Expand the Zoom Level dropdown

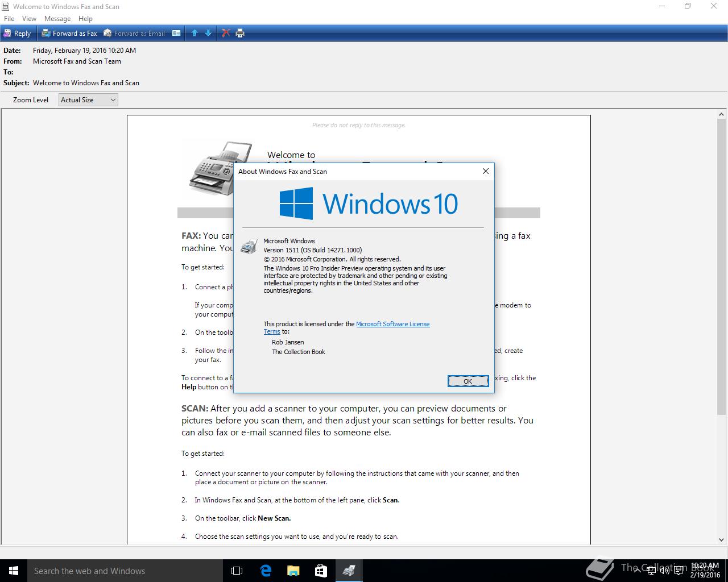tap(88, 100)
